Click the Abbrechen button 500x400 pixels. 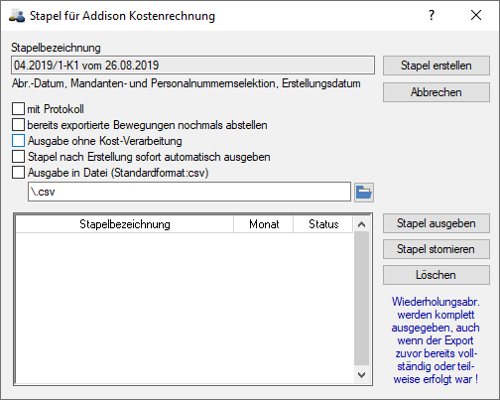pyautogui.click(x=436, y=92)
